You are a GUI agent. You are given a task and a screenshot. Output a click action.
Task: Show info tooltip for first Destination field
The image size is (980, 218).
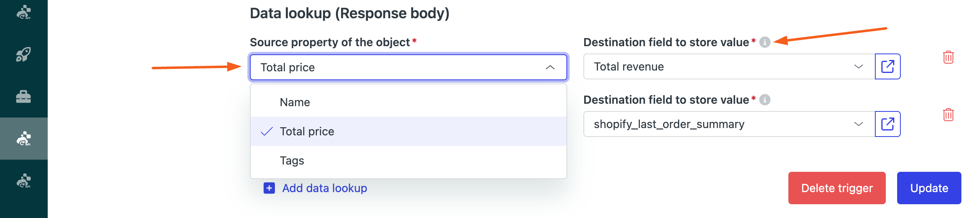coord(765,42)
